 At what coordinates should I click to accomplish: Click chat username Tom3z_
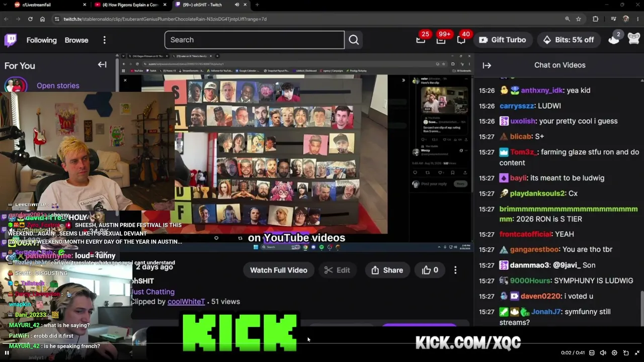524,152
